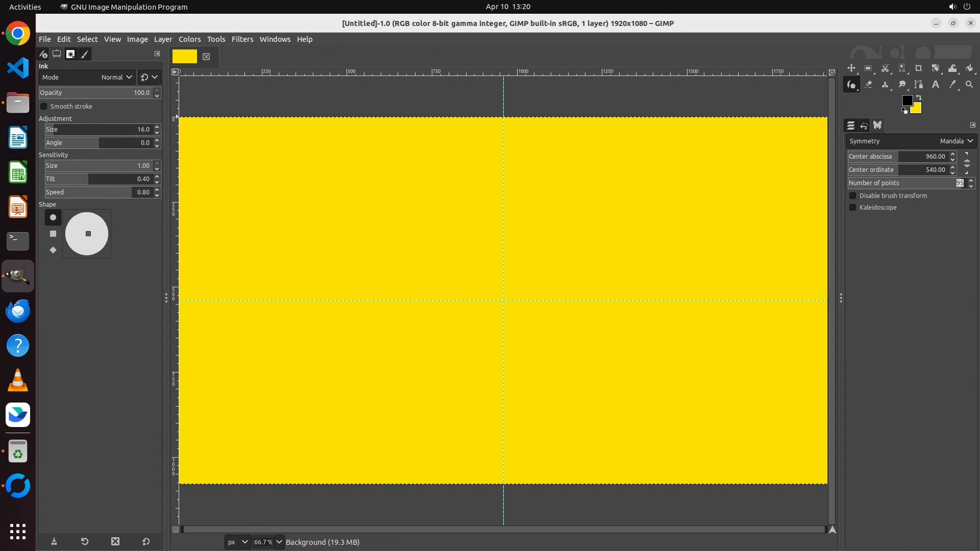Screen dimensions: 980x551
Task: Click the reset tool options button
Action: coord(146,542)
